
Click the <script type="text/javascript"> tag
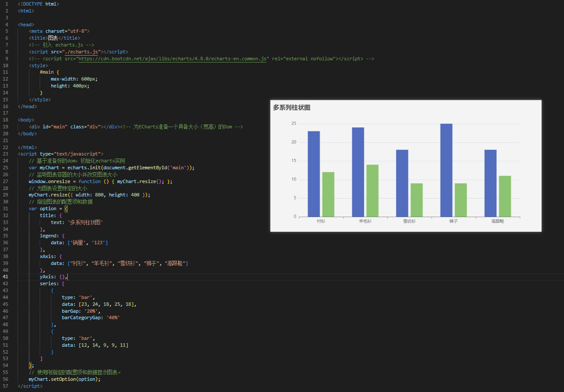(60, 154)
